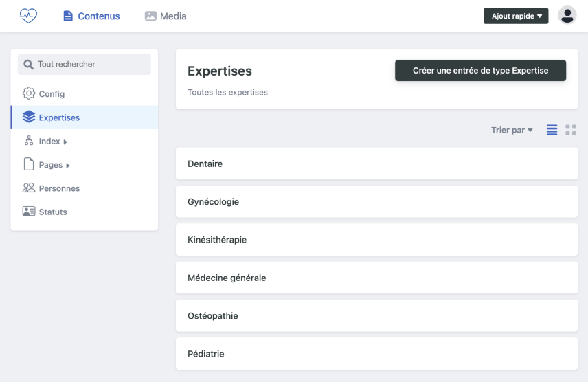
Task: Open the Trier par sort dropdown
Action: point(512,130)
